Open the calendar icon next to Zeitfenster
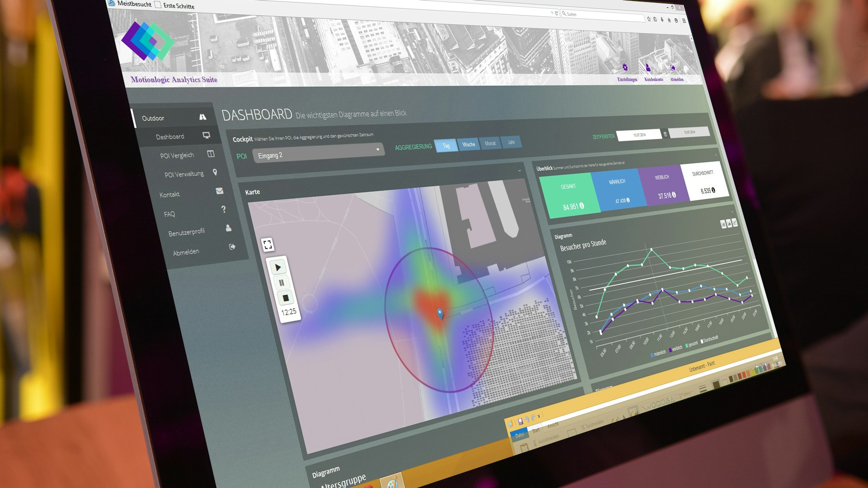This screenshot has height=488, width=868. pyautogui.click(x=665, y=134)
